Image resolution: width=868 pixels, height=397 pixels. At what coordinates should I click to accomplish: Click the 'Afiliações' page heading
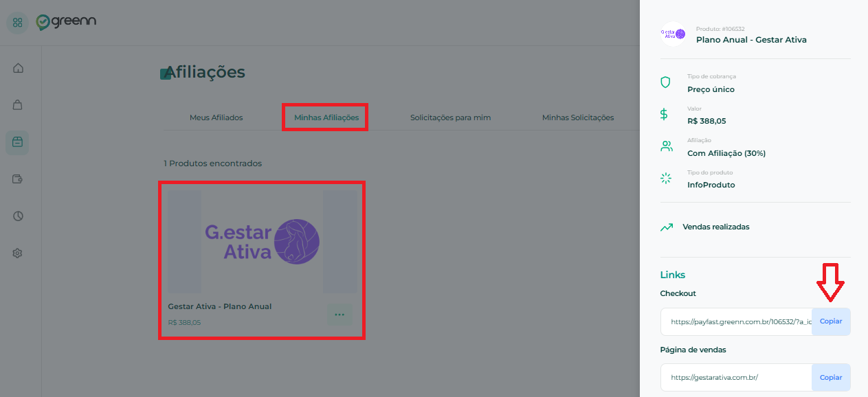[x=205, y=72]
